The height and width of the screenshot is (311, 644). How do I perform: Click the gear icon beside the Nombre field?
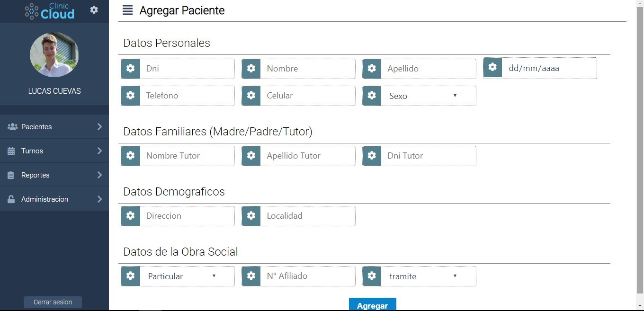coord(251,69)
